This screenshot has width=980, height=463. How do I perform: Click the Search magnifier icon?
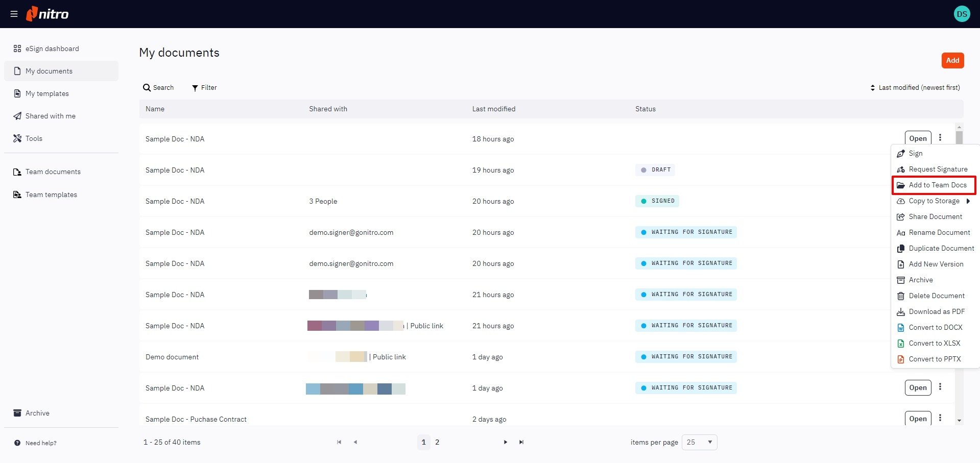147,88
